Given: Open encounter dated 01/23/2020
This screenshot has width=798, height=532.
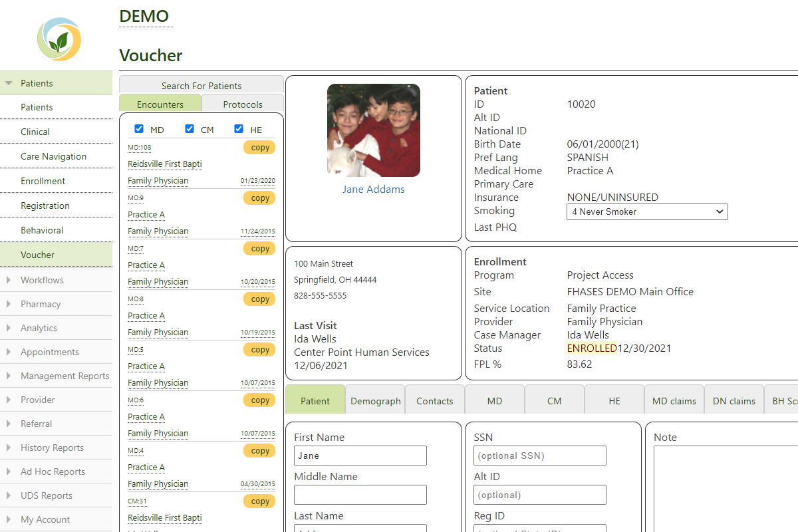Looking at the screenshot, I should (258, 181).
